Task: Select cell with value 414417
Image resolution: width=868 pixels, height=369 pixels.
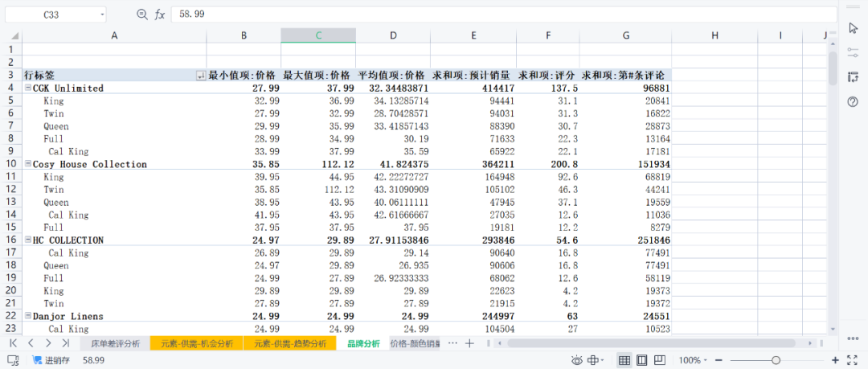Action: tap(473, 88)
